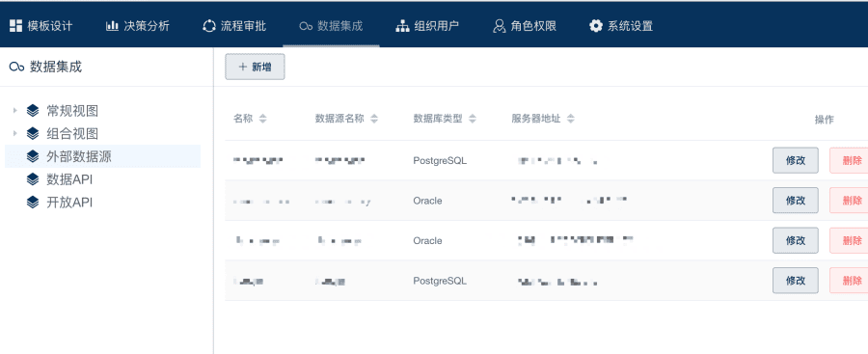Click the 数据库类型 column header text
868x354 pixels.
[x=438, y=119]
